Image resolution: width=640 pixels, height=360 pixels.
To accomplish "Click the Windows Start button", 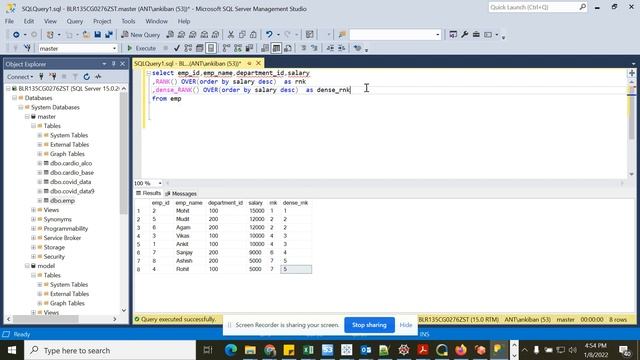I will (x=12, y=350).
